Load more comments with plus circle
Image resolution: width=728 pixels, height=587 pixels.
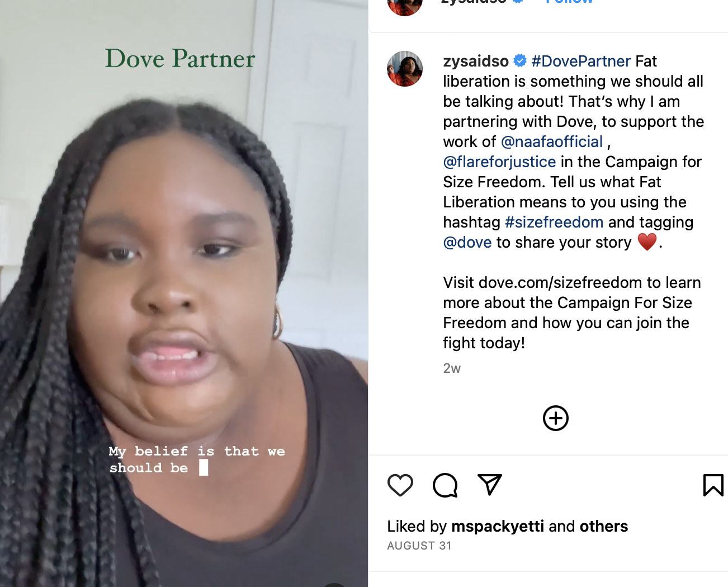pyautogui.click(x=556, y=418)
